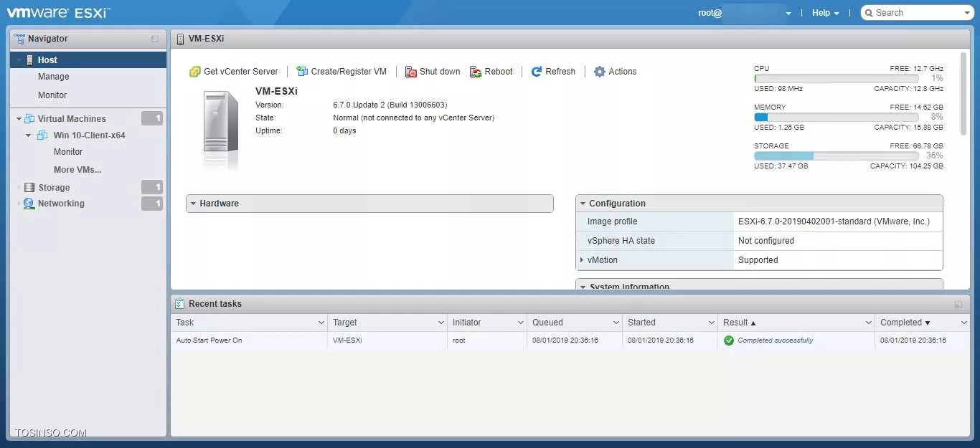The image size is (980, 448).
Task: Collapse the Win 10-Client-x64 tree node
Action: (x=29, y=135)
